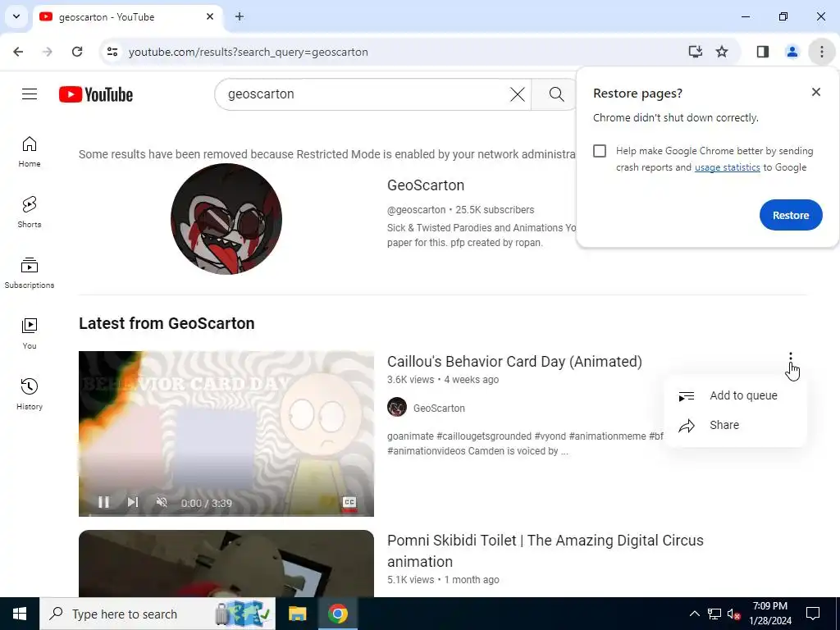The image size is (840, 630).
Task: Open File Explorer from the taskbar
Action: point(297,614)
